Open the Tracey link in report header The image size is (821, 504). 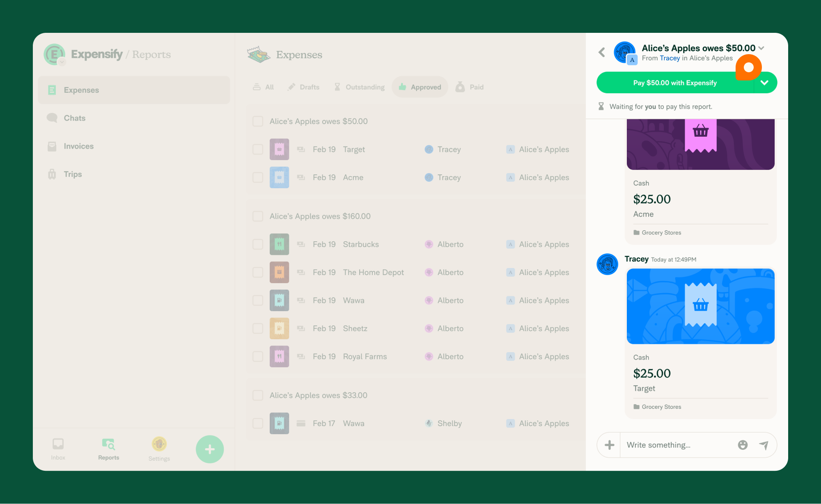pos(670,58)
